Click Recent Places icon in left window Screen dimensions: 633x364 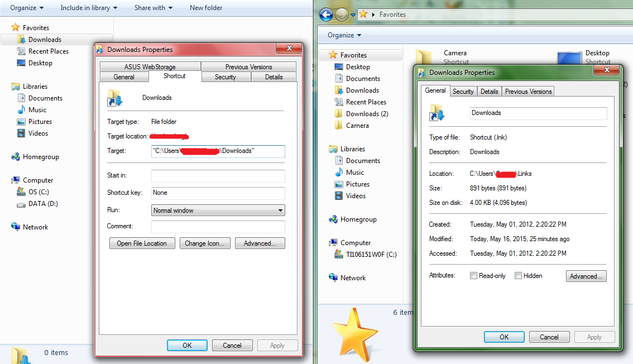pos(21,51)
